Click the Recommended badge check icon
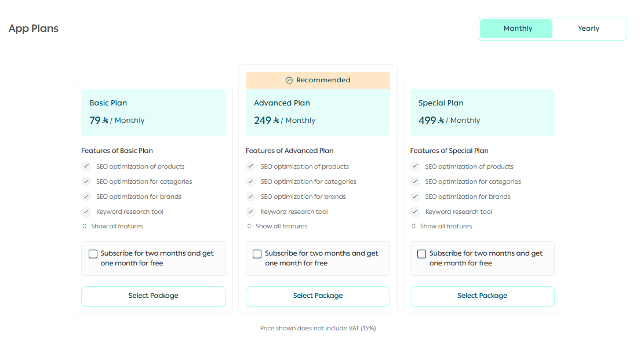This screenshot has height=346, width=644. click(x=289, y=81)
